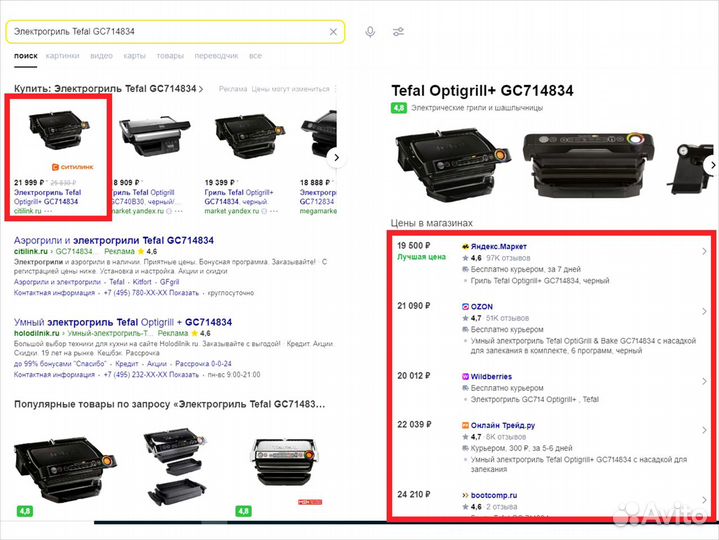This screenshot has width=719, height=540.
Task: Open the 'переводчик' tab
Action: coord(216,56)
